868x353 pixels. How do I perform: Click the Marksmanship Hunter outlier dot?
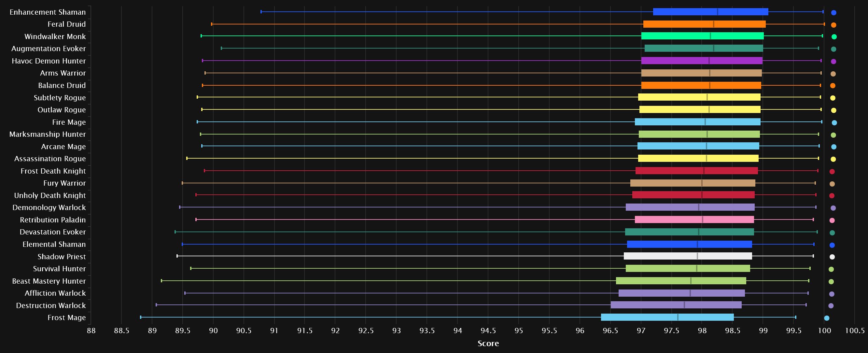pyautogui.click(x=833, y=135)
